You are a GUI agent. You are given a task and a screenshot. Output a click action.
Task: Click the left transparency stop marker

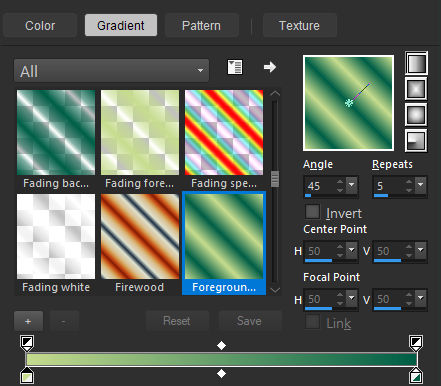pos(27,343)
